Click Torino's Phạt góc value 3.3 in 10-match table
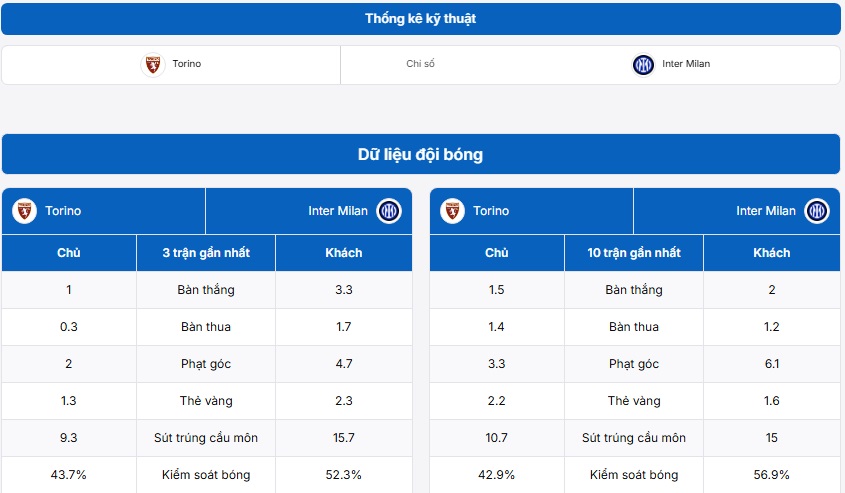Image resolution: width=845 pixels, height=493 pixels. [497, 364]
